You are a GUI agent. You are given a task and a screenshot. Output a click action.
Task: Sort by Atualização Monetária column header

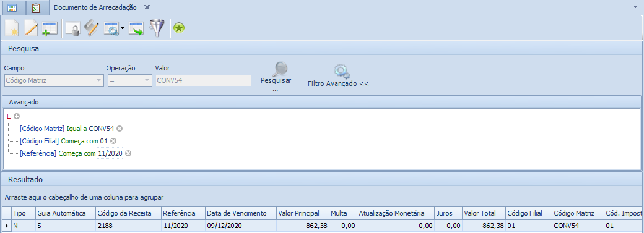point(396,213)
